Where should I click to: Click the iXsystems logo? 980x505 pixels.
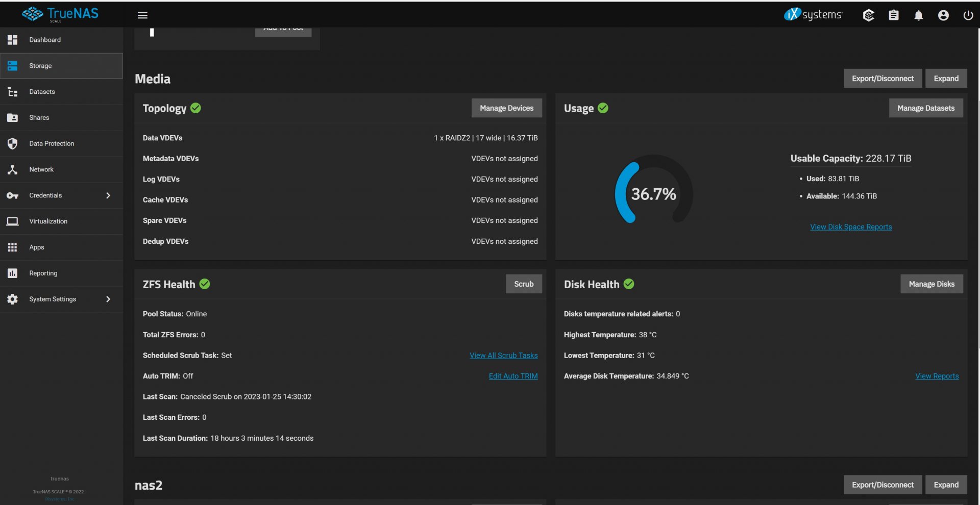(813, 15)
